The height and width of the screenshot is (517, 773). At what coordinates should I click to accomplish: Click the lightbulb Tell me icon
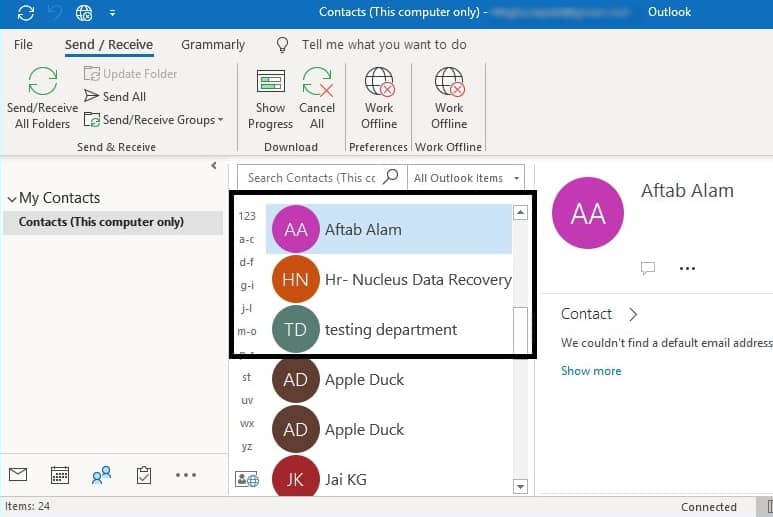(x=282, y=45)
